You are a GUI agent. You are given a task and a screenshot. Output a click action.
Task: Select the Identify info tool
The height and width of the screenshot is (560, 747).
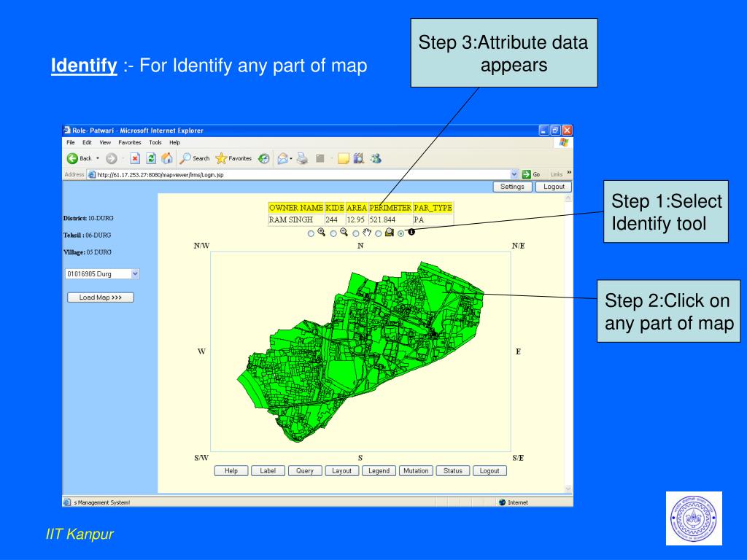point(411,232)
